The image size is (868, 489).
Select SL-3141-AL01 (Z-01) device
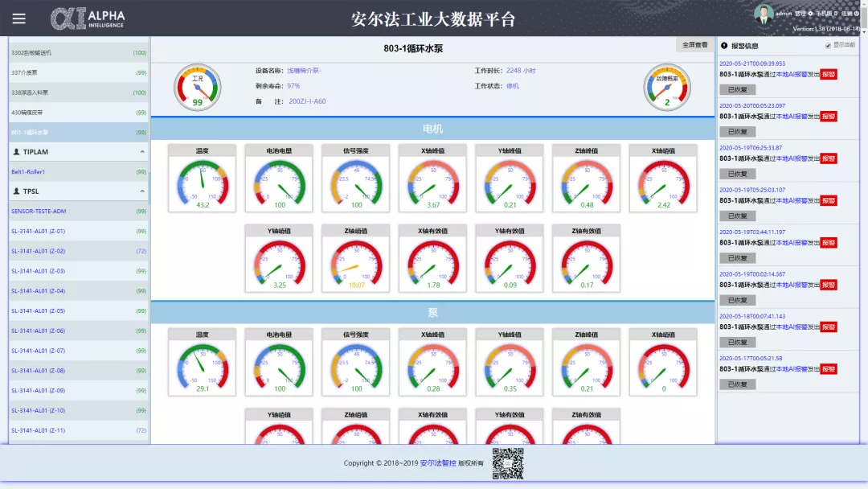click(x=38, y=232)
